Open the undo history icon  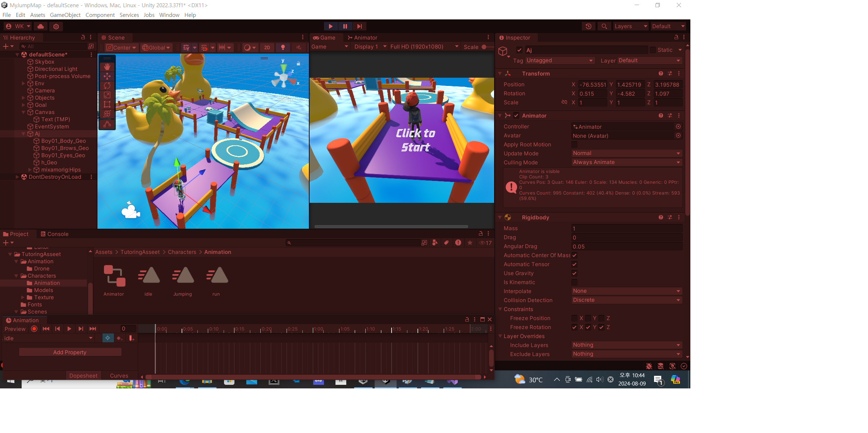coord(589,26)
